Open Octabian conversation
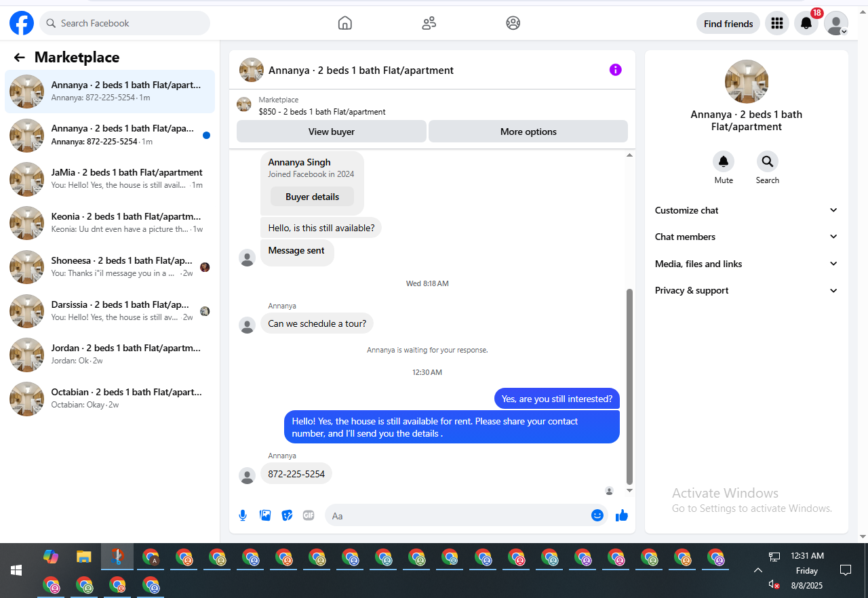Image resolution: width=868 pixels, height=598 pixels. (x=110, y=399)
